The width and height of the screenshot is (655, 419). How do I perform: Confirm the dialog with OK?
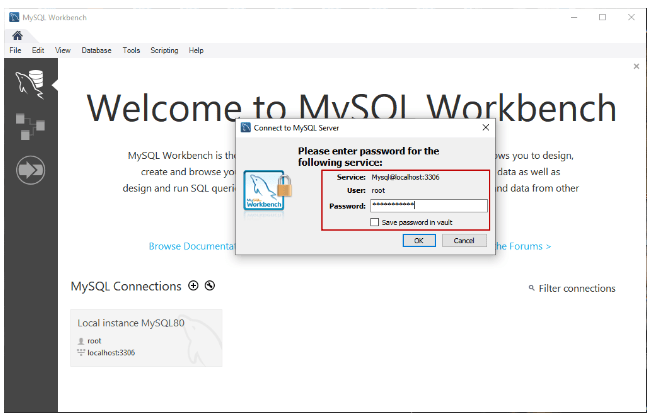(x=419, y=241)
